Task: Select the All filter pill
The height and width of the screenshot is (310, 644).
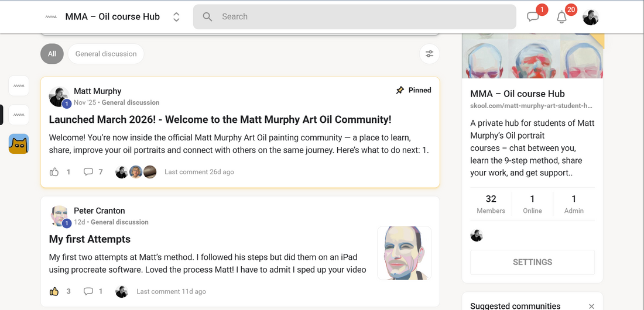Action: tap(52, 54)
